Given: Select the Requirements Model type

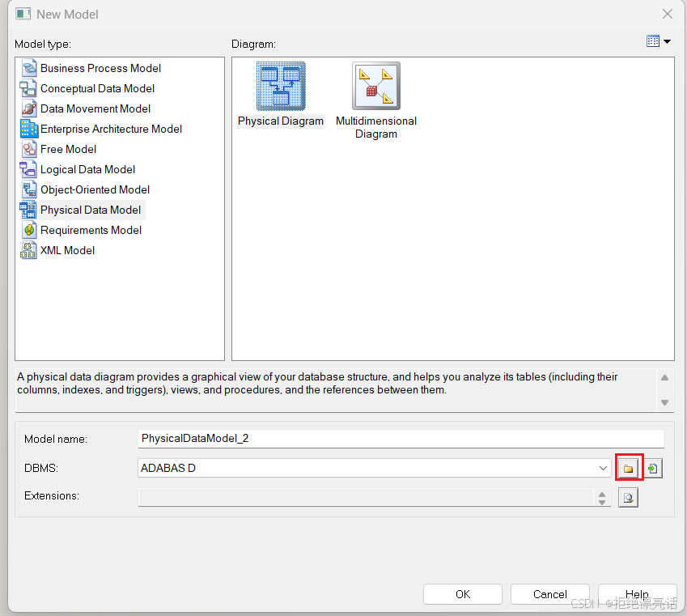Looking at the screenshot, I should (x=91, y=230).
